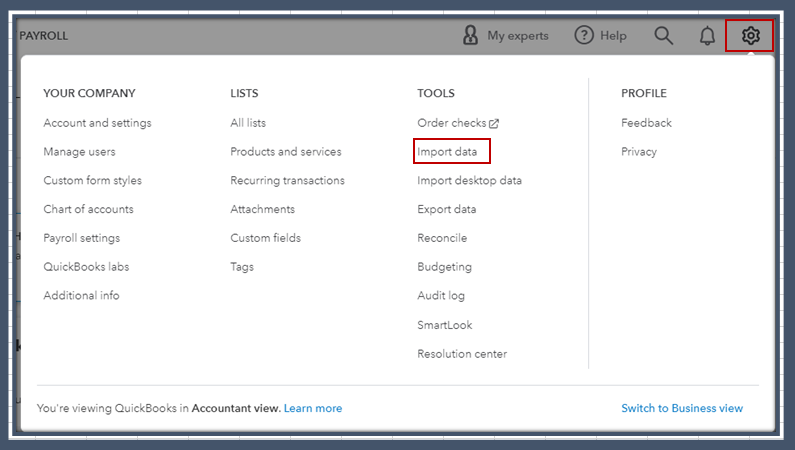Open My experts
This screenshot has height=450, width=795.
pos(518,35)
